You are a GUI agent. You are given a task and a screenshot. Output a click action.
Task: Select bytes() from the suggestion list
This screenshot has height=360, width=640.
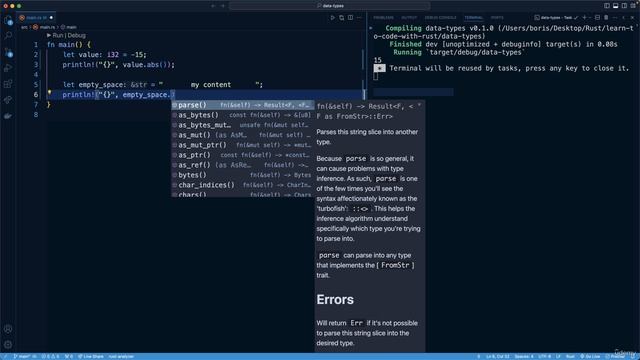(242, 175)
